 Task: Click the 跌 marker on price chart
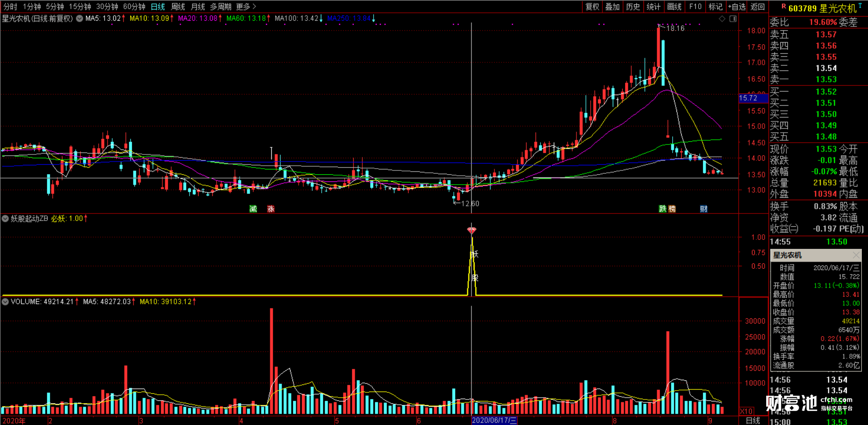tap(663, 209)
